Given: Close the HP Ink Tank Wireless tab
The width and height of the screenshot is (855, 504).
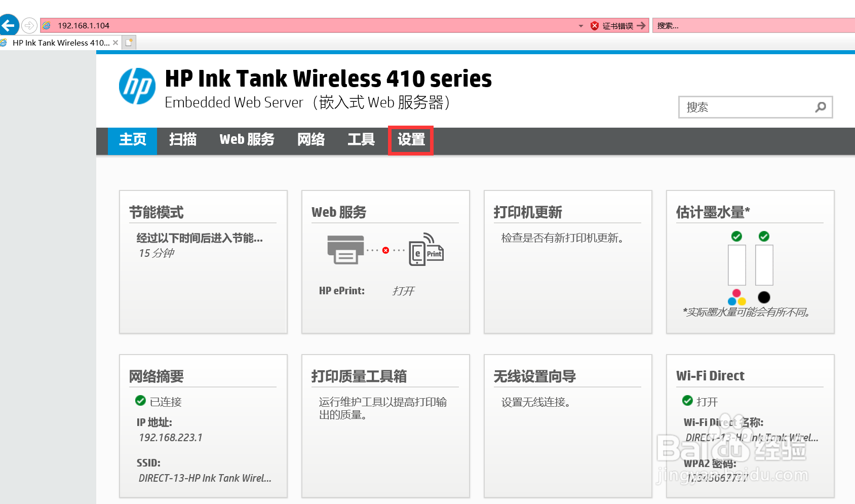Looking at the screenshot, I should click(115, 43).
